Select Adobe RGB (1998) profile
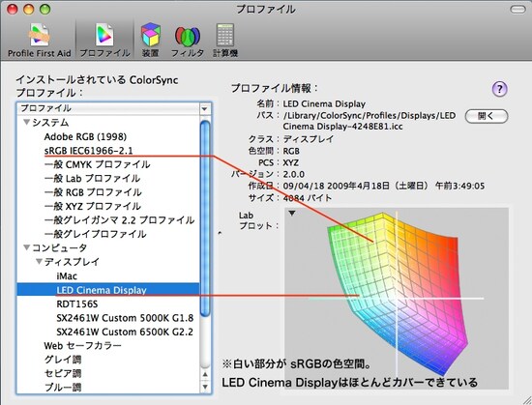This screenshot has height=405, width=532. tap(85, 136)
